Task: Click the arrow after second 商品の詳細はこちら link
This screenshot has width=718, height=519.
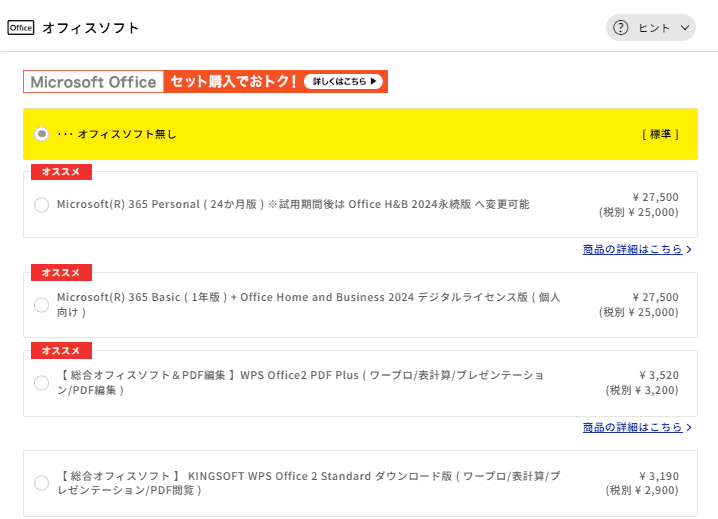Action: point(689,427)
